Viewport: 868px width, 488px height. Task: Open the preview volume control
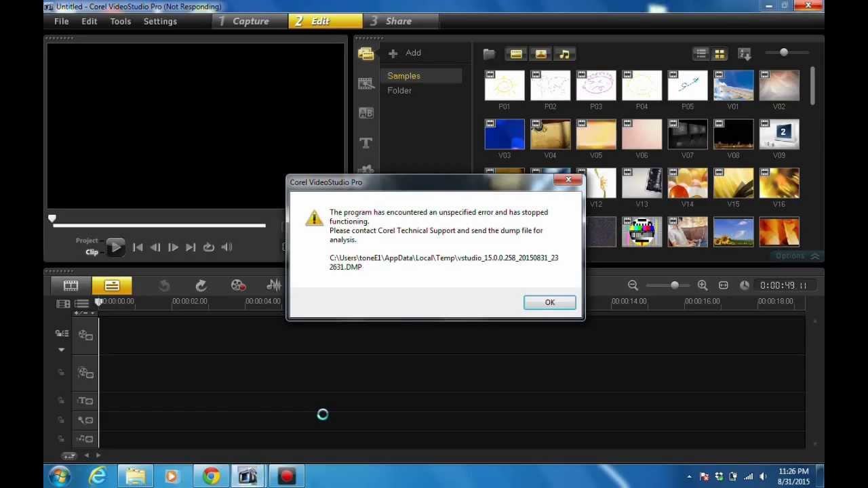click(x=226, y=247)
